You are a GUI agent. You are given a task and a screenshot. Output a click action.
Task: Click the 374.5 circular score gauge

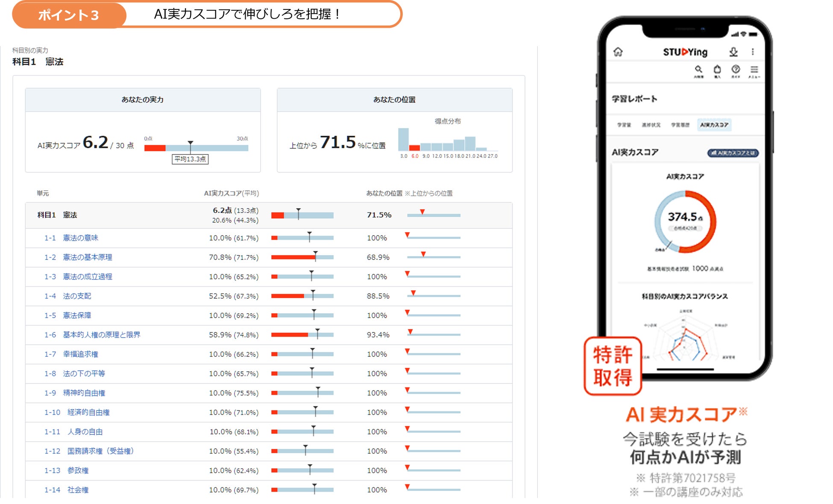point(685,221)
